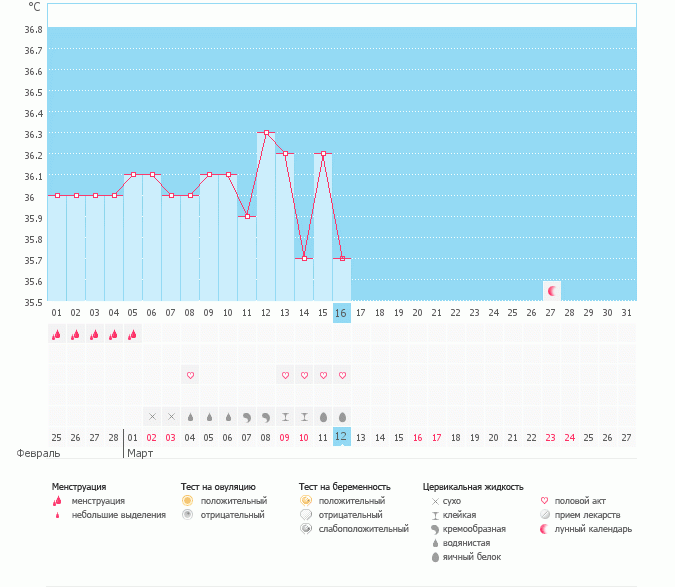Click the 35.7 temperature point on day 14
The image size is (675, 587).
(304, 258)
